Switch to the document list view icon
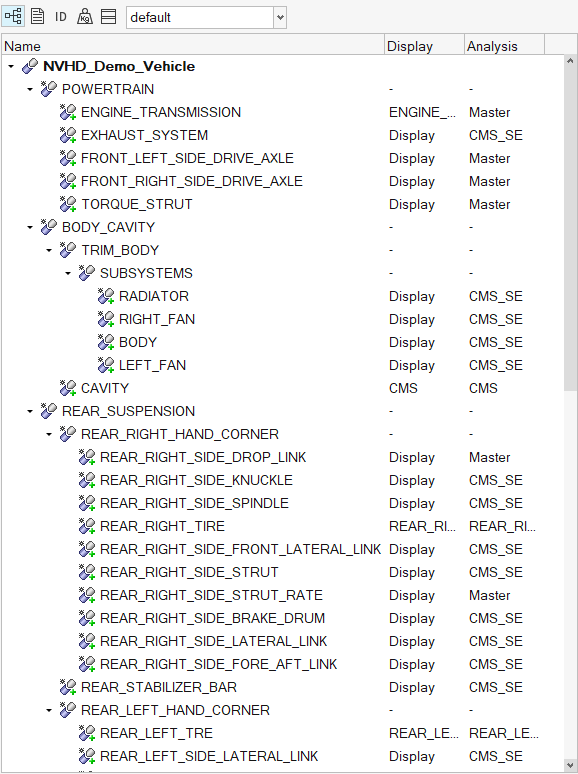The height and width of the screenshot is (774, 578). [x=38, y=16]
